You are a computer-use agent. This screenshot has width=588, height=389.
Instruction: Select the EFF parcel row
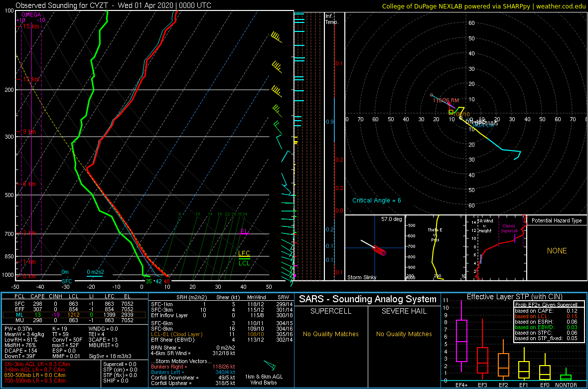click(75, 309)
